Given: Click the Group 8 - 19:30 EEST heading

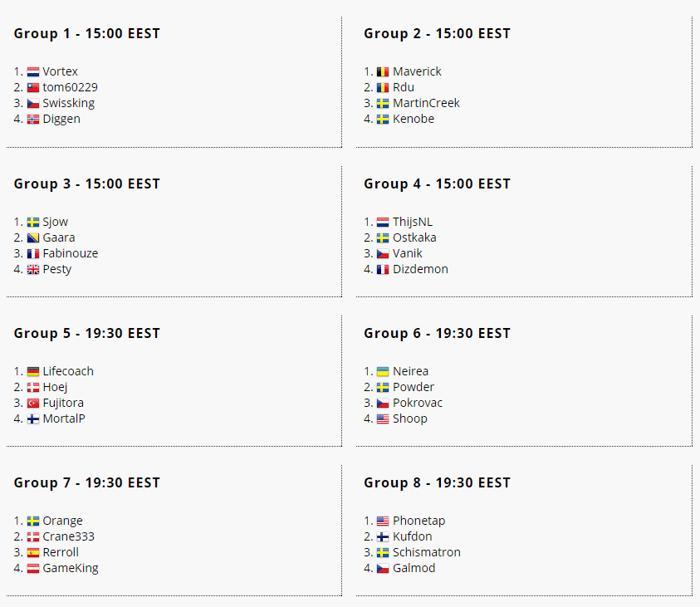Looking at the screenshot, I should (x=437, y=482).
